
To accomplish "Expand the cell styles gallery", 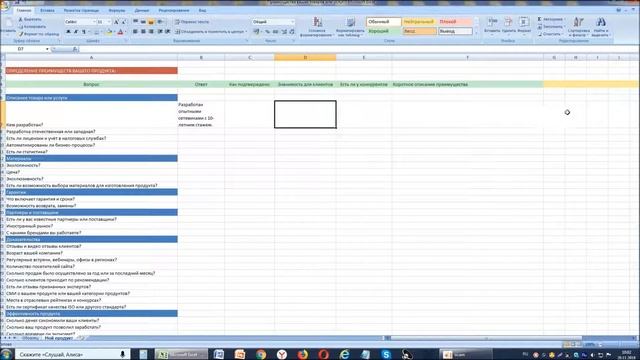I will 476,33.
